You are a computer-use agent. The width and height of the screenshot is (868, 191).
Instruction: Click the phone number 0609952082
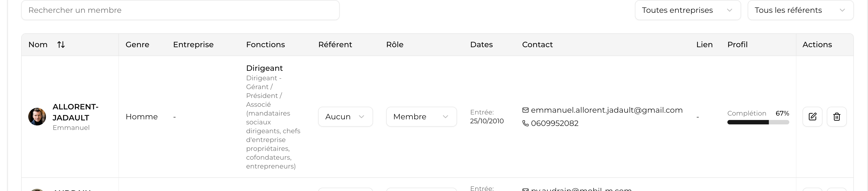(555, 124)
